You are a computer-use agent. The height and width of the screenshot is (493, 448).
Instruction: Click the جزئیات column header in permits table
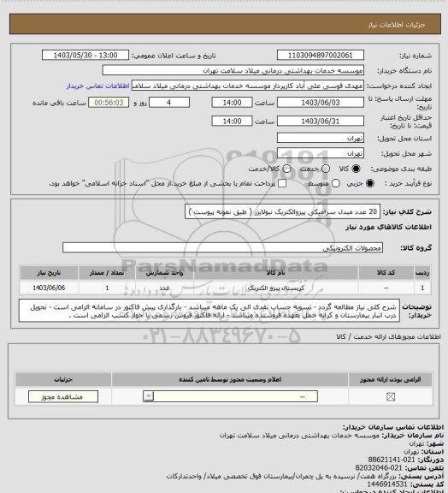(x=63, y=379)
